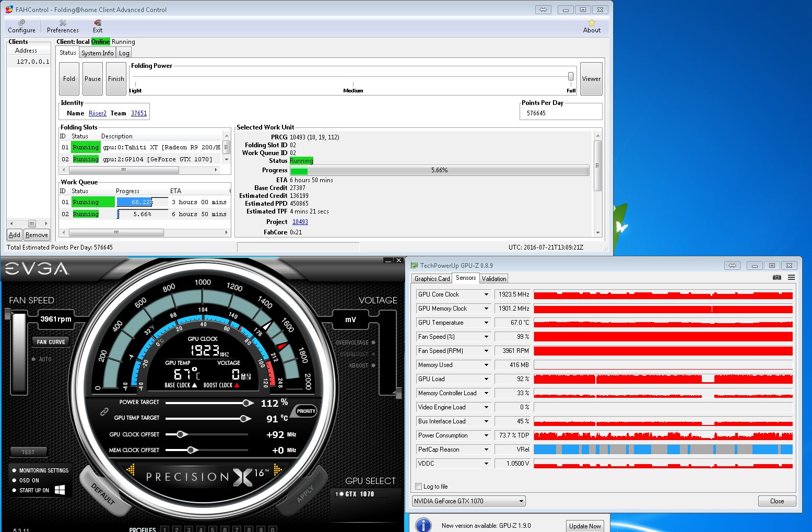This screenshot has height=532, width=812.
Task: Toggle the AUTO fan mode in EVGA Precision
Action: pyautogui.click(x=42, y=359)
